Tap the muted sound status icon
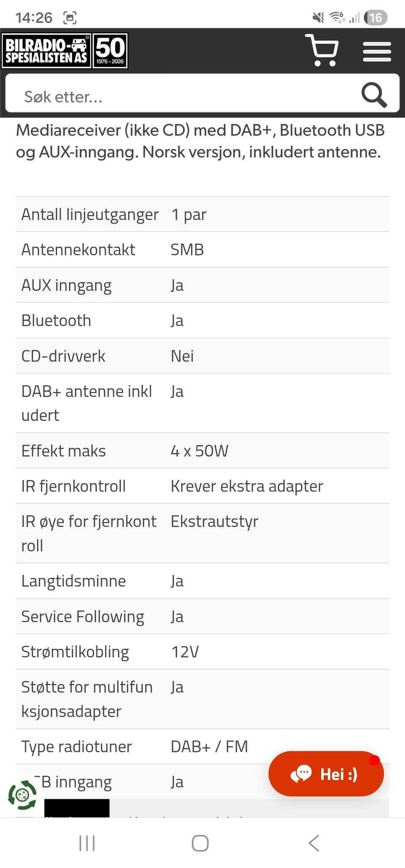This screenshot has width=405, height=868. pos(318,18)
